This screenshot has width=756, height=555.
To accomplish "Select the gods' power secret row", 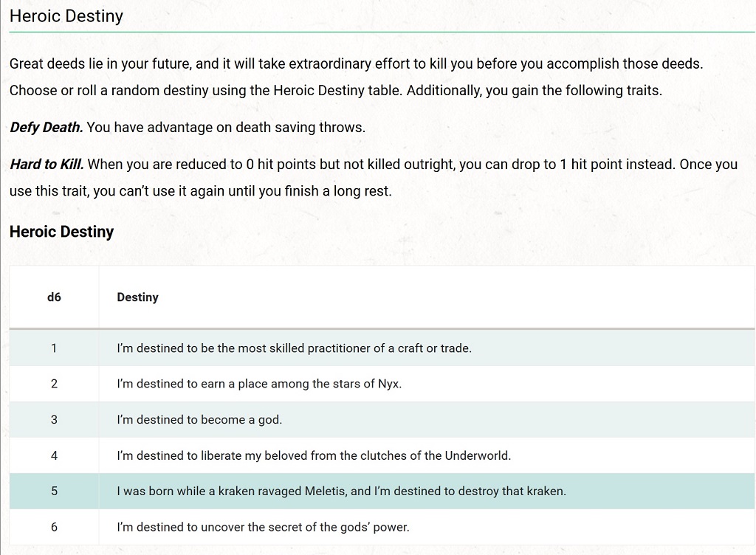I will pyautogui.click(x=382, y=527).
